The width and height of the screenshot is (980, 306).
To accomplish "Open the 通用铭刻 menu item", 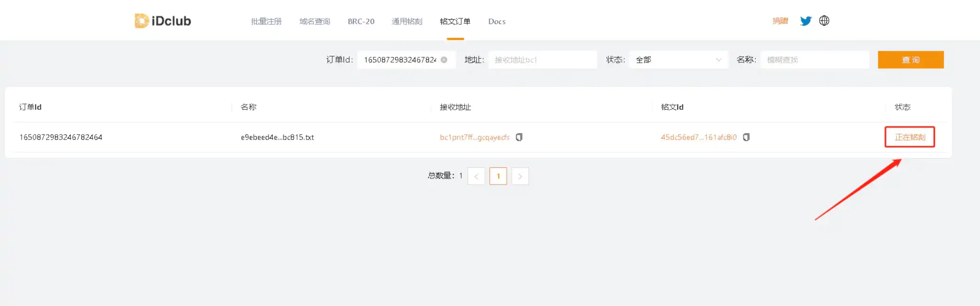I will (407, 22).
